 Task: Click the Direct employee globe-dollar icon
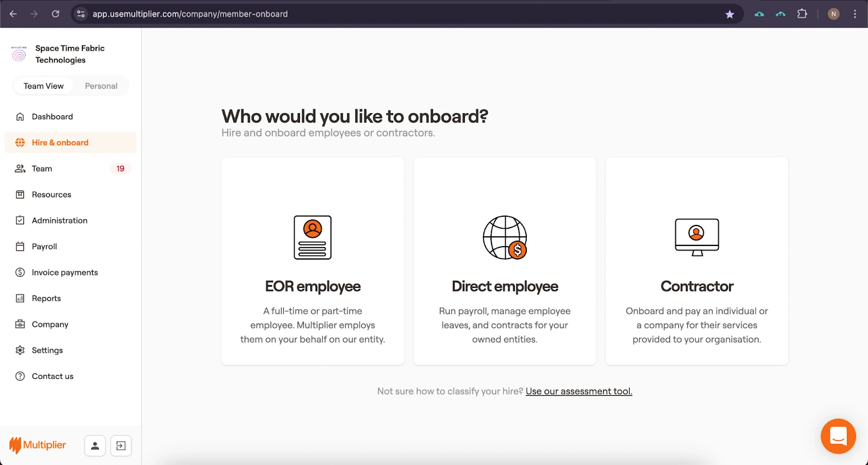pyautogui.click(x=505, y=237)
